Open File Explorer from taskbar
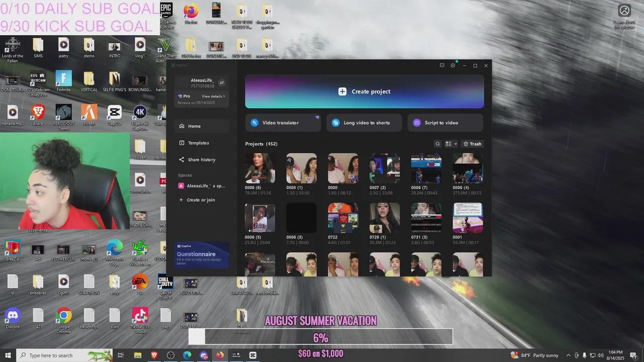 (137, 355)
